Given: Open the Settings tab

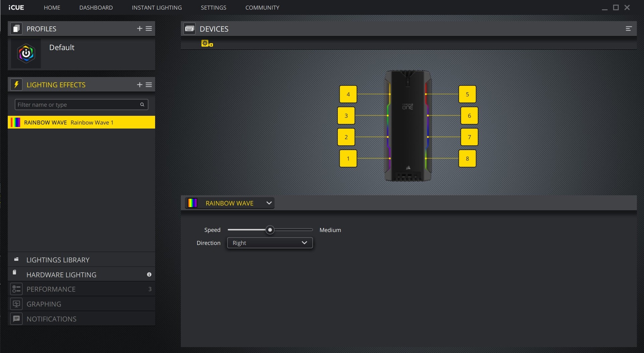Looking at the screenshot, I should pos(213,7).
